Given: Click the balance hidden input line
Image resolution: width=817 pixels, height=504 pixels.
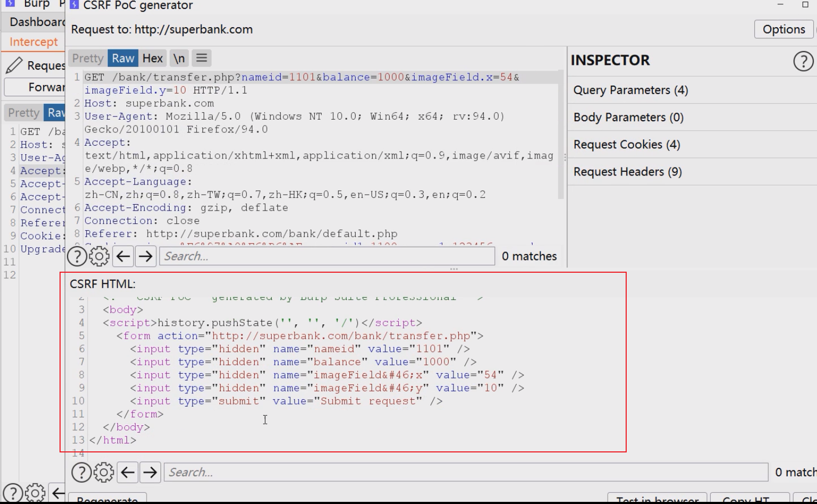Looking at the screenshot, I should [303, 362].
